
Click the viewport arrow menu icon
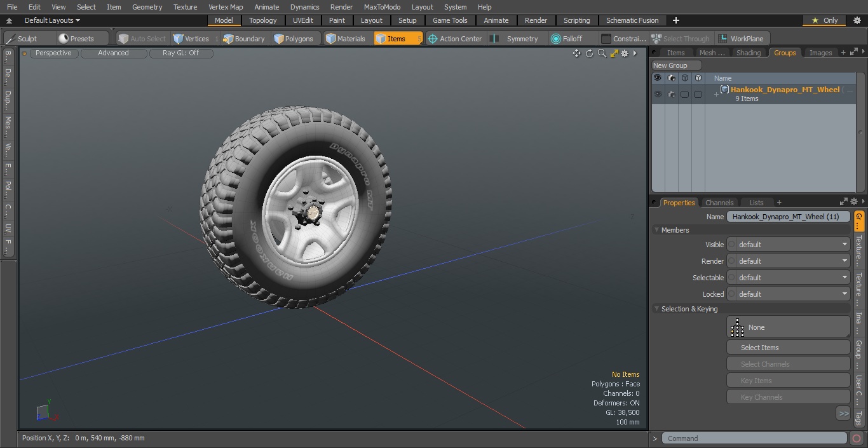point(635,53)
